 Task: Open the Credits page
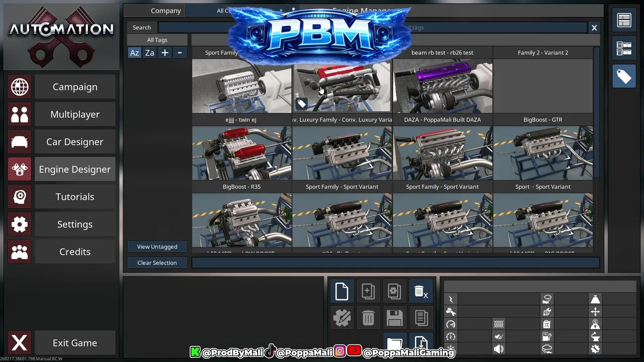point(74,252)
